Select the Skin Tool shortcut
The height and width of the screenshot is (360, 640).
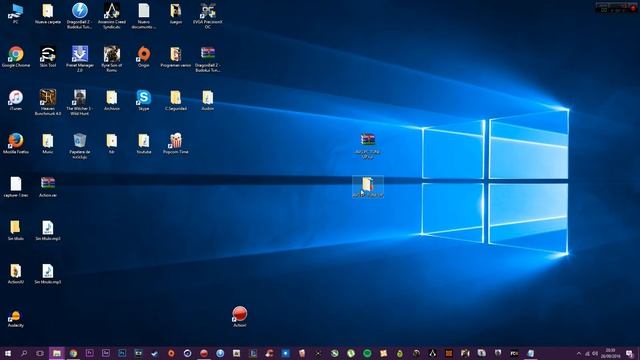click(x=48, y=57)
